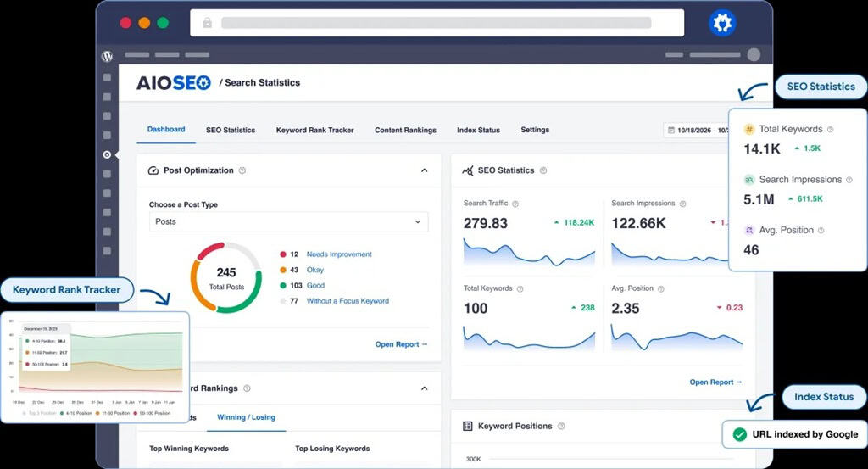Click the Good posts link

point(315,285)
